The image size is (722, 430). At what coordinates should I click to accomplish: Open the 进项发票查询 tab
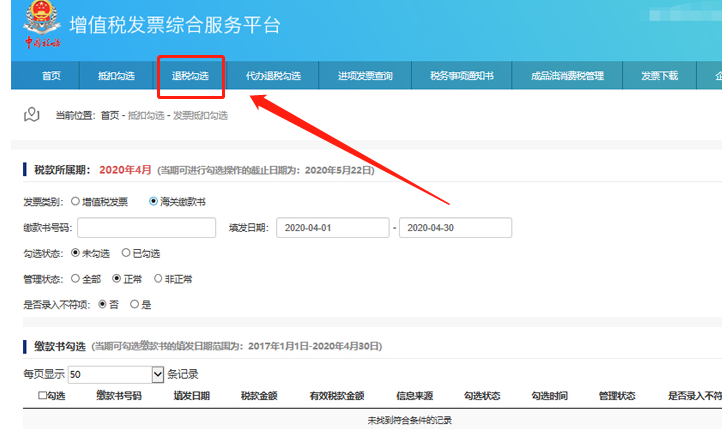365,76
